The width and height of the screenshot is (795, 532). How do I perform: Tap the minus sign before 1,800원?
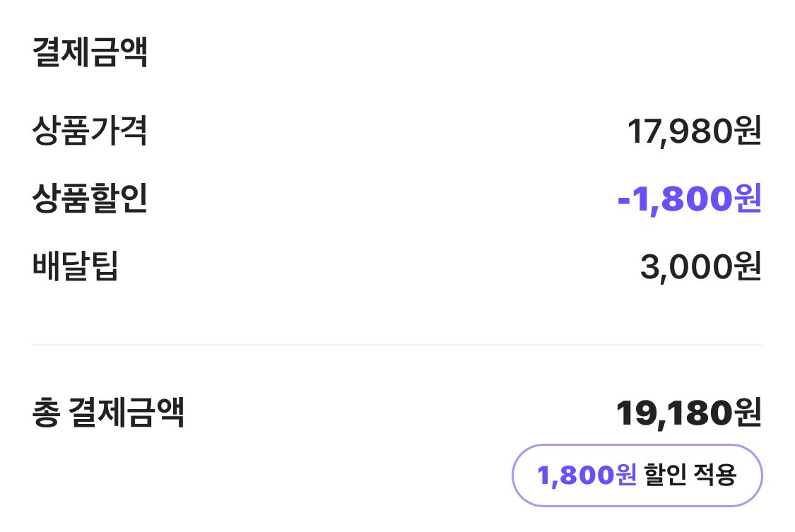pos(624,201)
